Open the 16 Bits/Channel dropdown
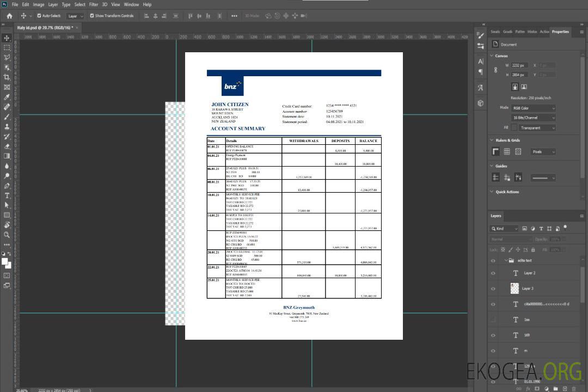 534,118
